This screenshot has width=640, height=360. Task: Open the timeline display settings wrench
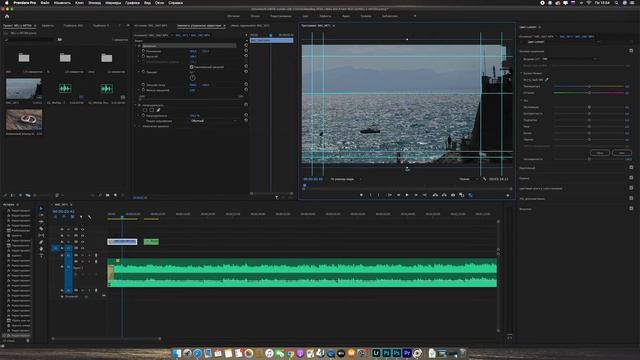point(89,217)
